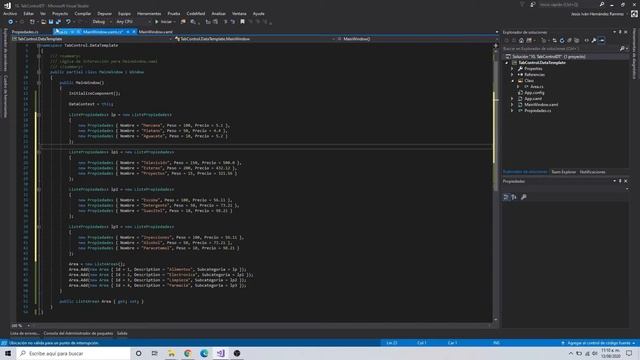Click the Save file toolbar icon
The height and width of the screenshot is (360, 640).
click(x=51, y=22)
